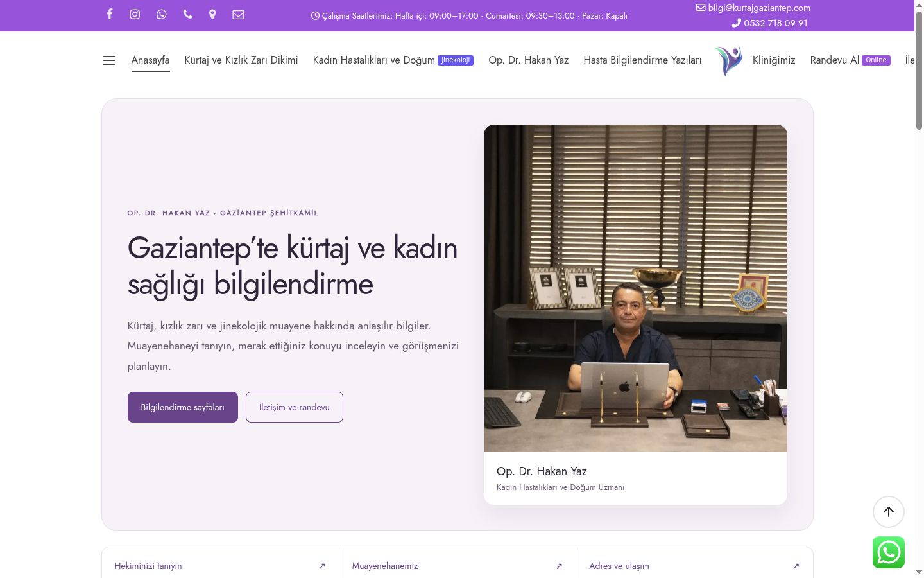This screenshot has height=578, width=924.
Task: Click the scroll-to-top arrow button
Action: coord(889,512)
